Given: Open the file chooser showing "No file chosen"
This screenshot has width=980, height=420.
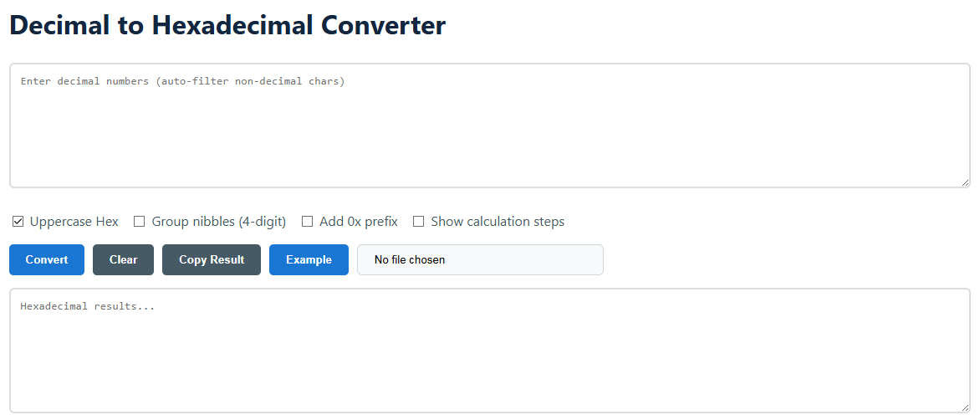Looking at the screenshot, I should (480, 259).
